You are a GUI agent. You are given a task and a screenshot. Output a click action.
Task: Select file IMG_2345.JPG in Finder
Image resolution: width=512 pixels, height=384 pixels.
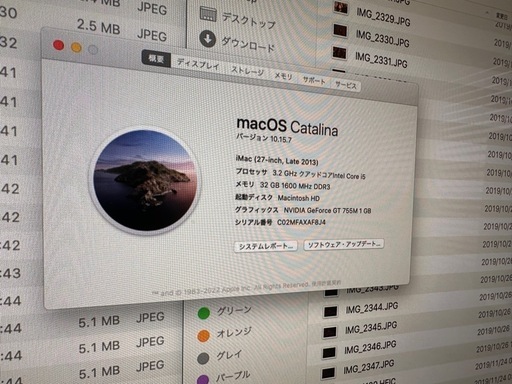point(371,327)
